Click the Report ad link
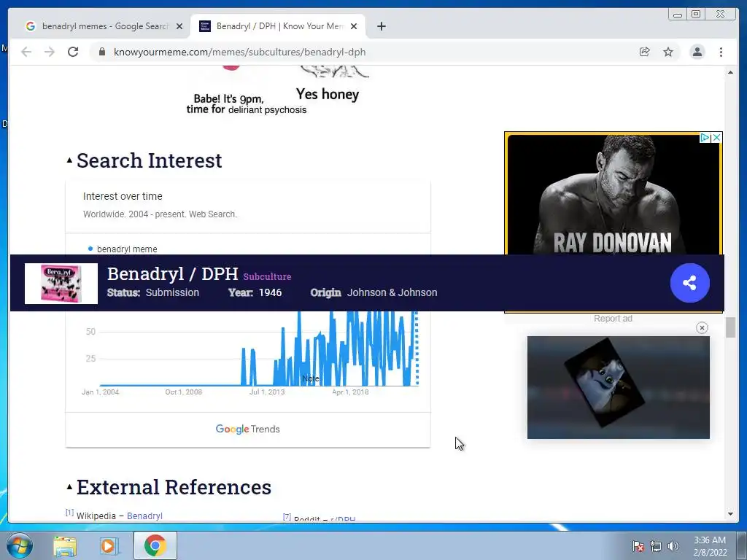This screenshot has width=747, height=560. [613, 319]
